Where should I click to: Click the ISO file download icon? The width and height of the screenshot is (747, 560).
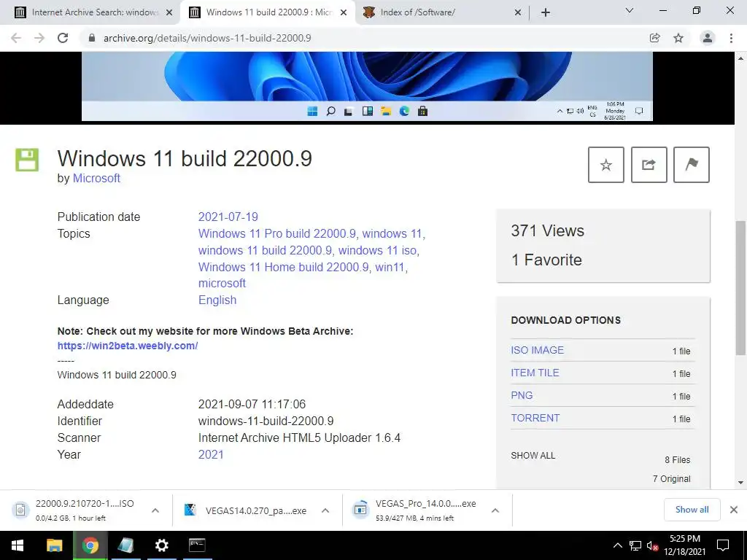(20, 510)
